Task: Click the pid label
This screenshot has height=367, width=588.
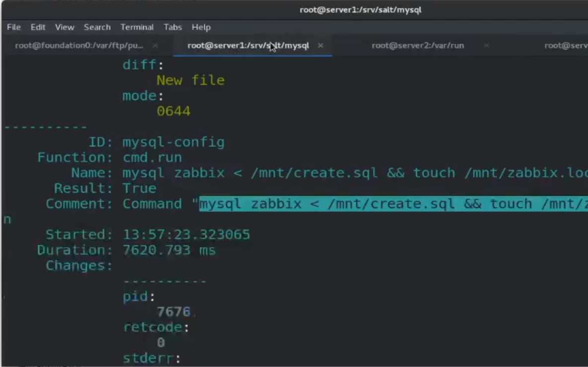Action: pos(139,296)
